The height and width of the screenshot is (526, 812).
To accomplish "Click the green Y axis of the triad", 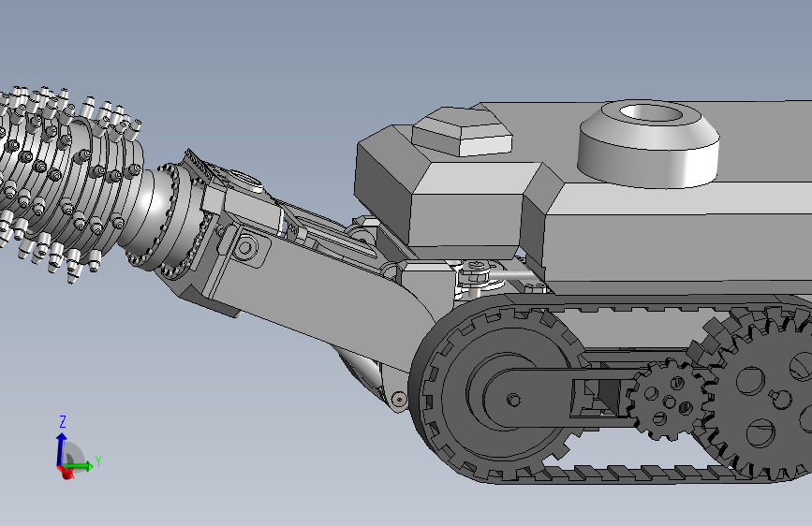I will [80, 466].
